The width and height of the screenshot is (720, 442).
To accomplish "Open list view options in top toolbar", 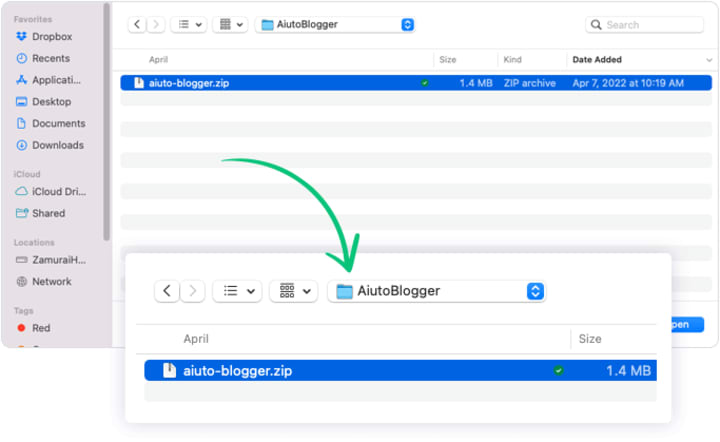I will pyautogui.click(x=189, y=24).
